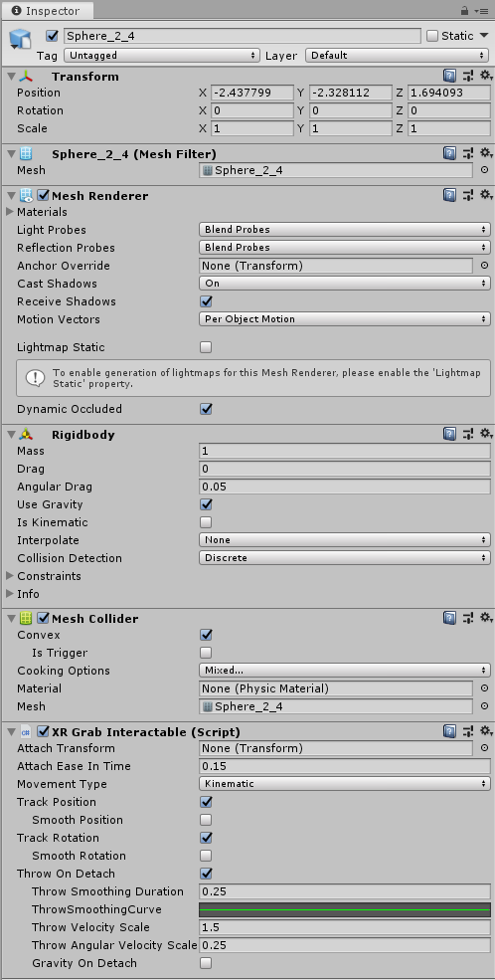Toggle the Convex checkbox
The image size is (495, 980).
(x=206, y=635)
